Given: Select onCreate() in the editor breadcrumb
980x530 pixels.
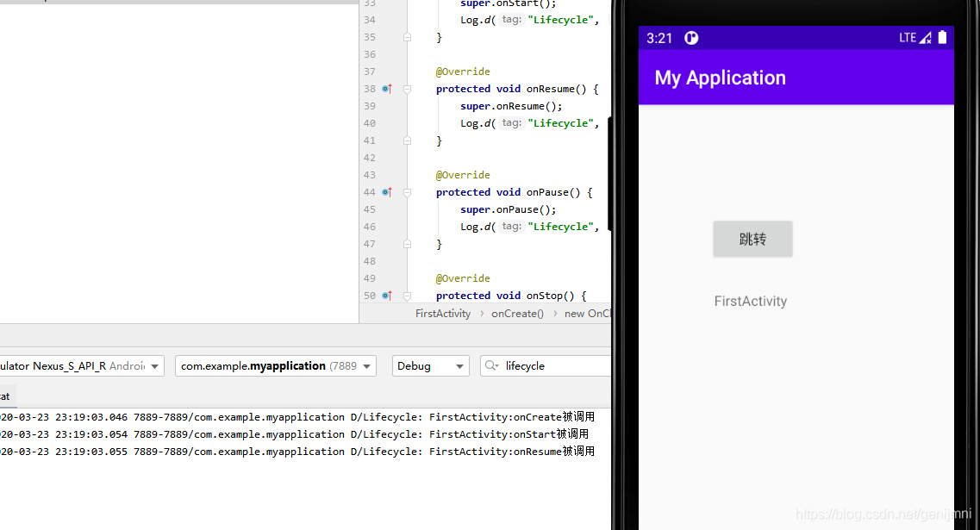Looking at the screenshot, I should tap(517, 313).
